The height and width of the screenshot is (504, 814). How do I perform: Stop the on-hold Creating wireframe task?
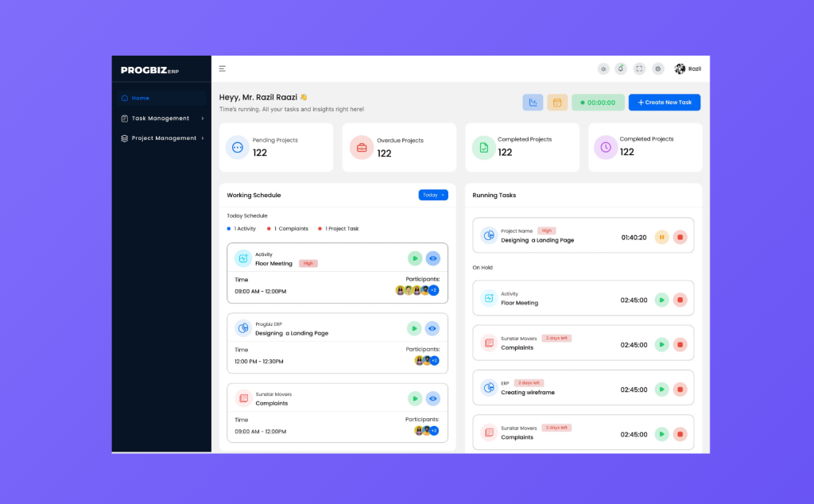(680, 390)
